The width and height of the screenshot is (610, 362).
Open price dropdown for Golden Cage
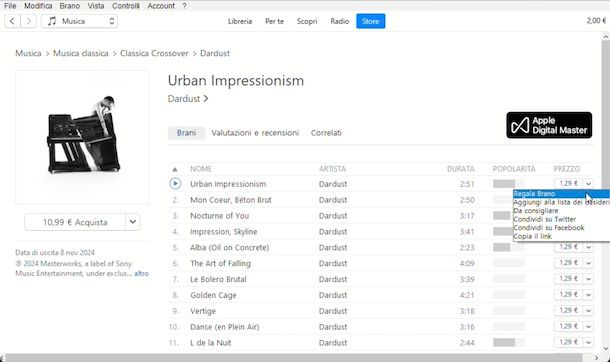[589, 295]
